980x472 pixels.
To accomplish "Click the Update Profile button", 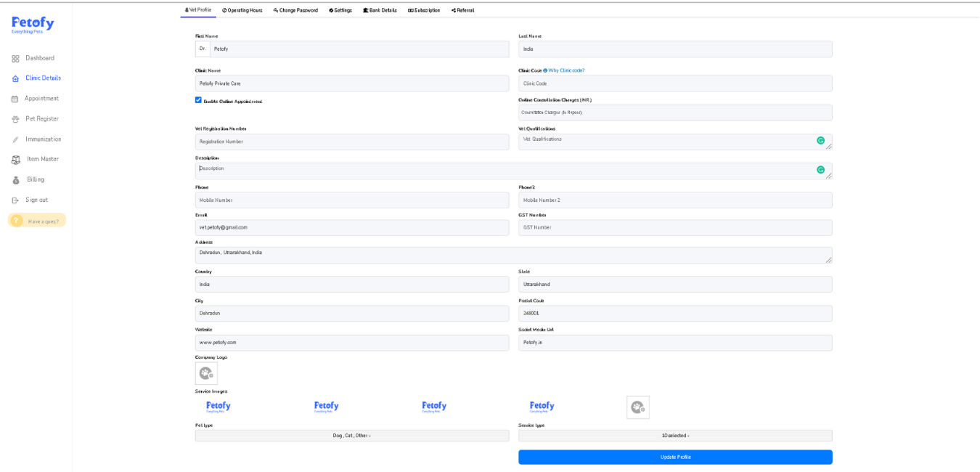I will pos(675,457).
